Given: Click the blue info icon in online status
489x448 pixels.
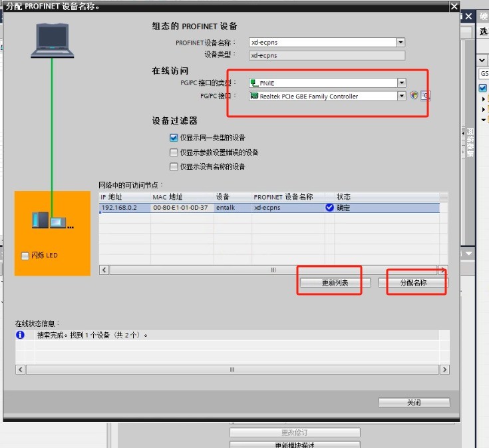Looking at the screenshot, I should coord(21,335).
